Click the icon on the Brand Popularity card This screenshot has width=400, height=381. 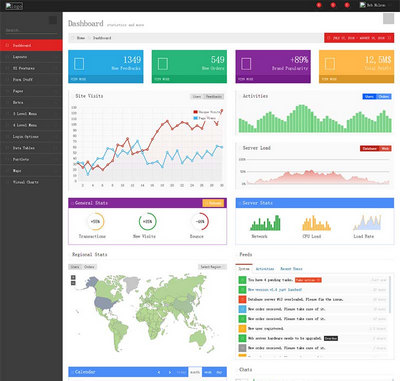tap(246, 63)
